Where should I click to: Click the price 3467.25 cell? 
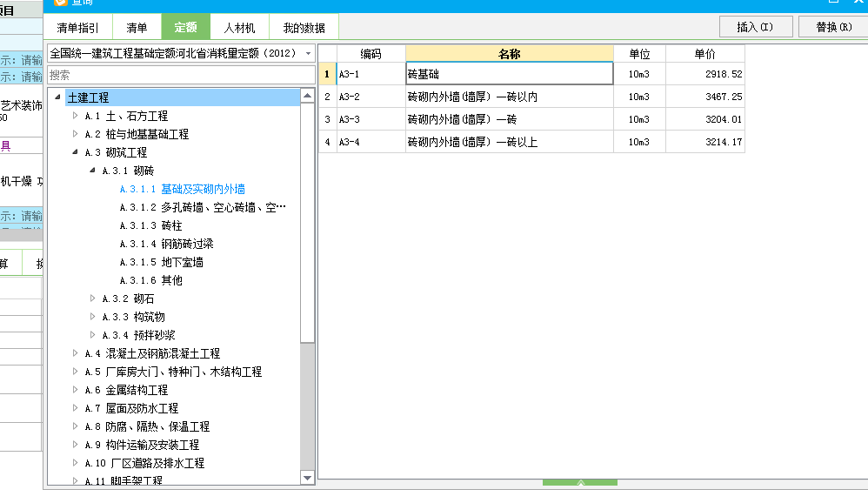704,97
